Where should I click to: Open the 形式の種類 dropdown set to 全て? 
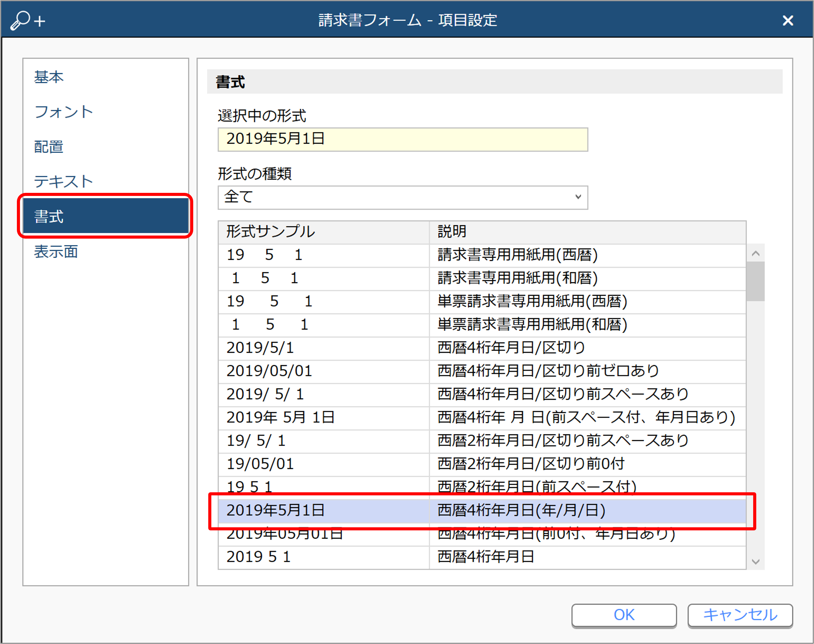tap(403, 197)
